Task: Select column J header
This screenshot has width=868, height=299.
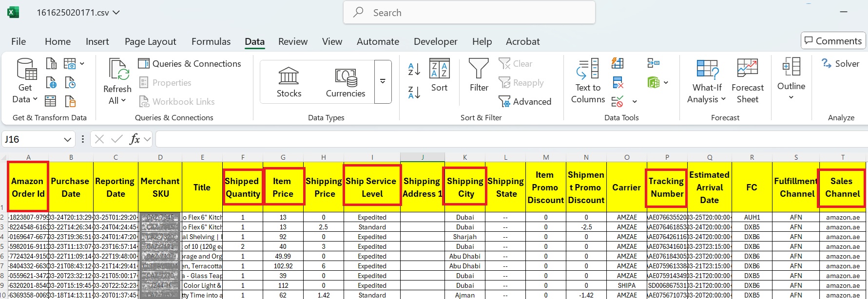Action: [x=422, y=157]
